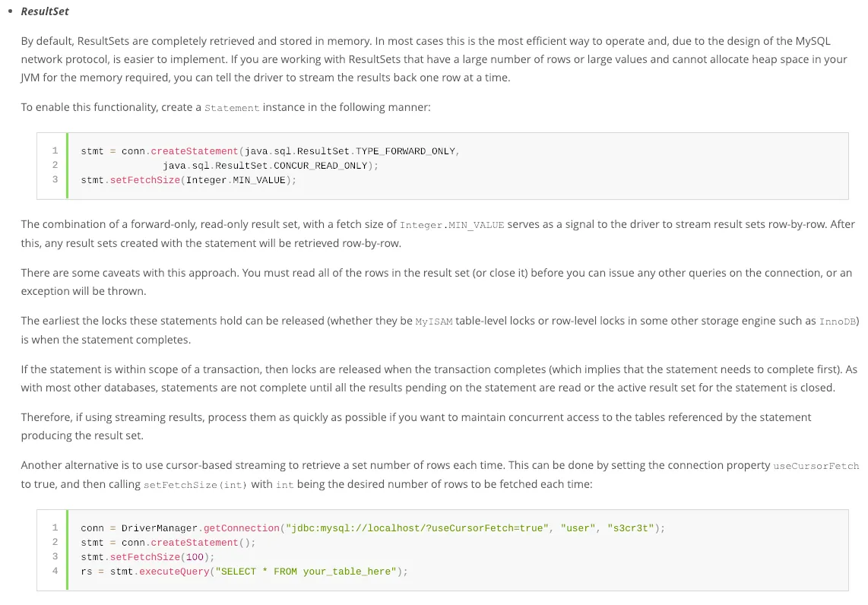Click the inline 'Integer.MIN_VALUE' code text in the paragraph
This screenshot has height=605, width=868.
pyautogui.click(x=451, y=225)
